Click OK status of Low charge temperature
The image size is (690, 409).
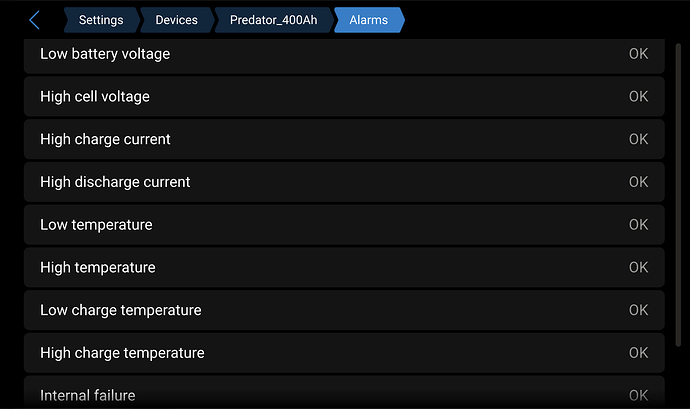tap(638, 310)
